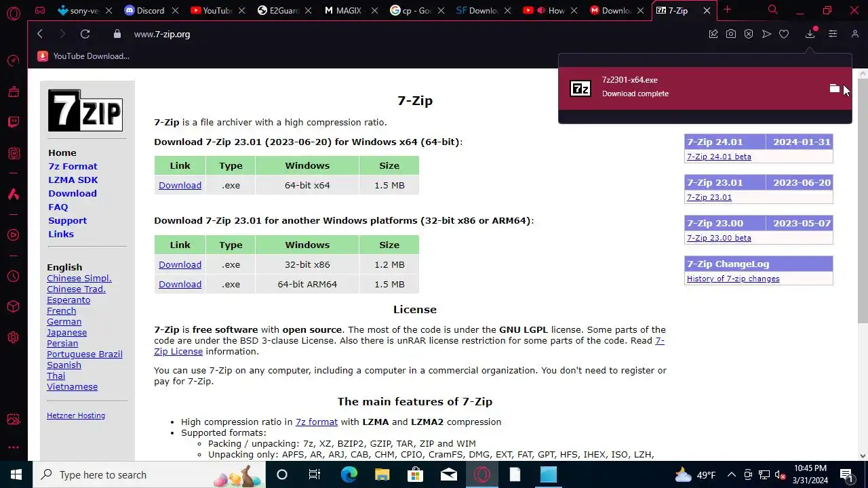Open Windows Start menu
This screenshot has width=868, height=488.
(x=16, y=474)
